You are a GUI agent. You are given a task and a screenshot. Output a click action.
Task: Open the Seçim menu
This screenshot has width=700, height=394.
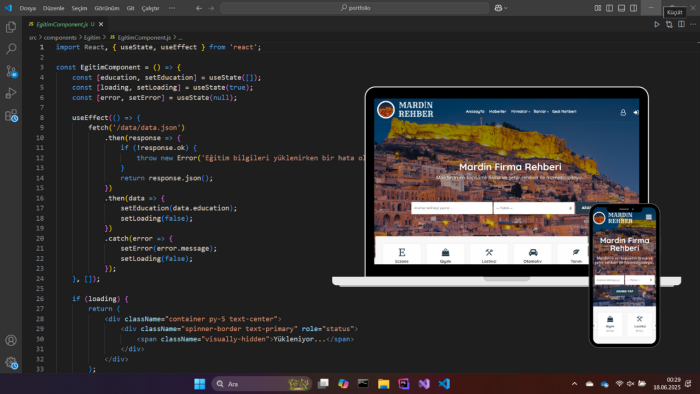[x=79, y=8]
